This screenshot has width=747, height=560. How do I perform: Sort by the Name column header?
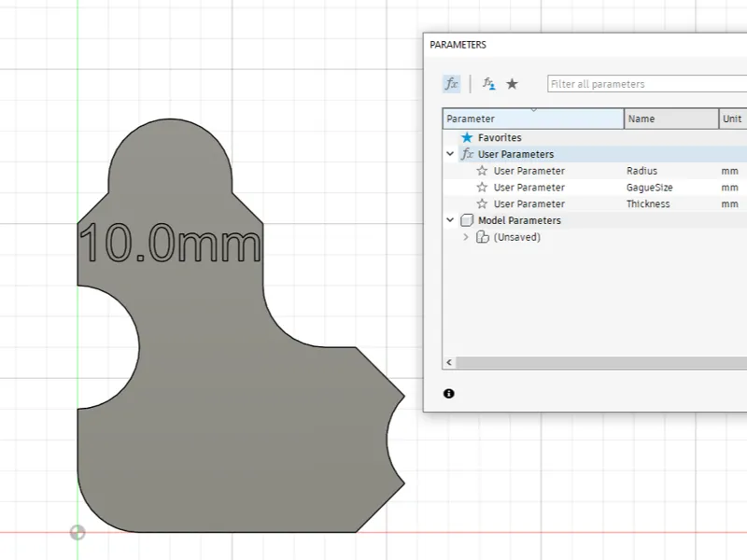pos(671,119)
